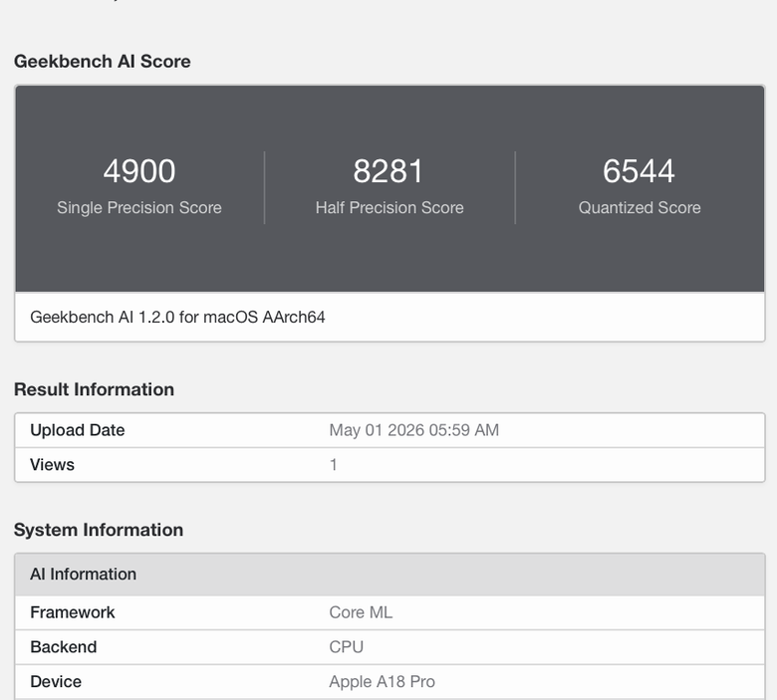Select the Half Precision Score value 8281
Screen dimensions: 777x700
(x=388, y=171)
